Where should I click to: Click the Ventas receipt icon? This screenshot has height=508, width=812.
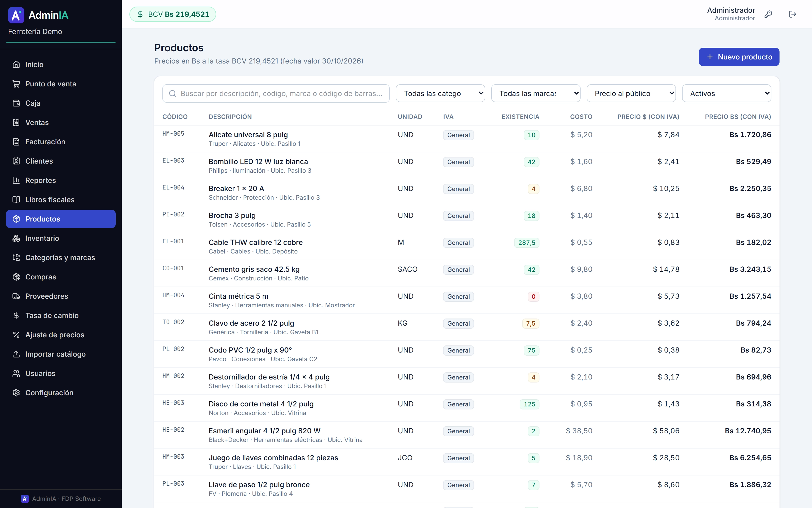coord(16,122)
